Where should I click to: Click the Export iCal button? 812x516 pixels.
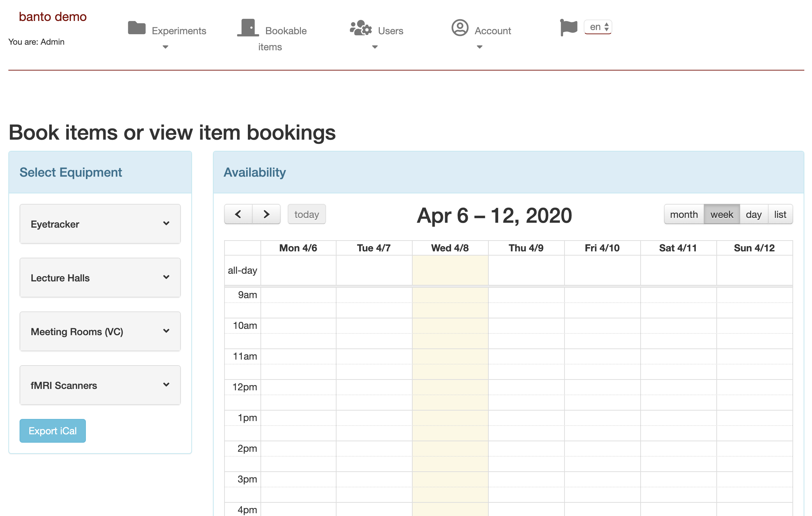52,430
